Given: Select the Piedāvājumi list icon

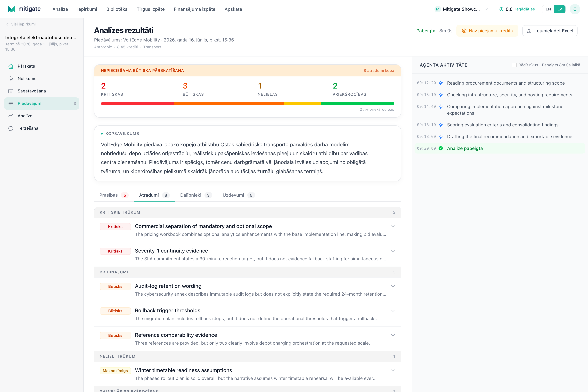Looking at the screenshot, I should 11,104.
